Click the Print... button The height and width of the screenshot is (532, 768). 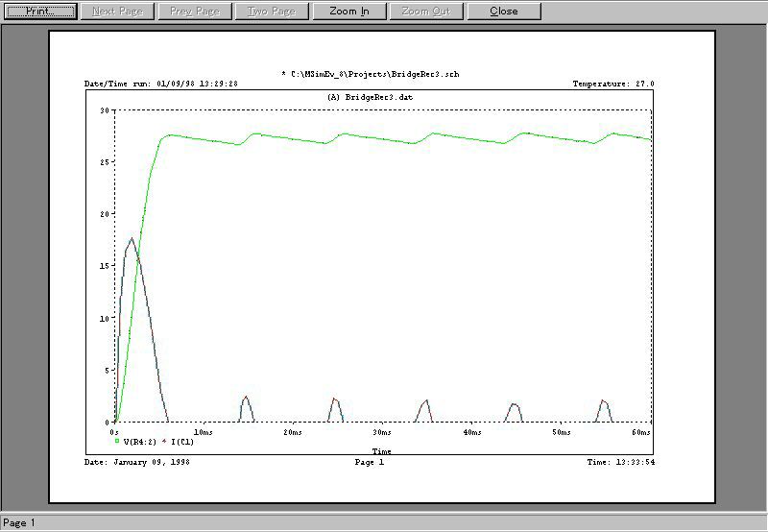coord(38,12)
